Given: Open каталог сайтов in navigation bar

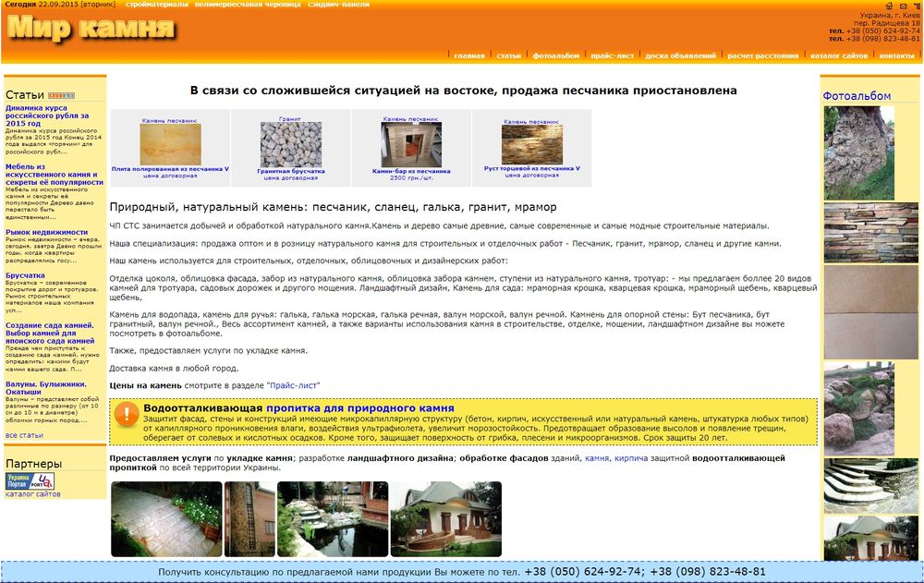Looking at the screenshot, I should pos(839,55).
